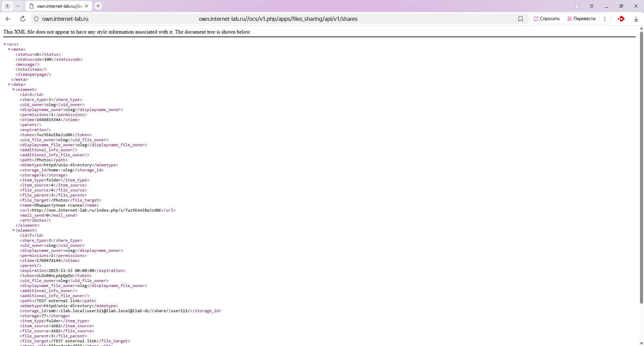Click the Перевести translate button
644x346 pixels.
coord(581,19)
